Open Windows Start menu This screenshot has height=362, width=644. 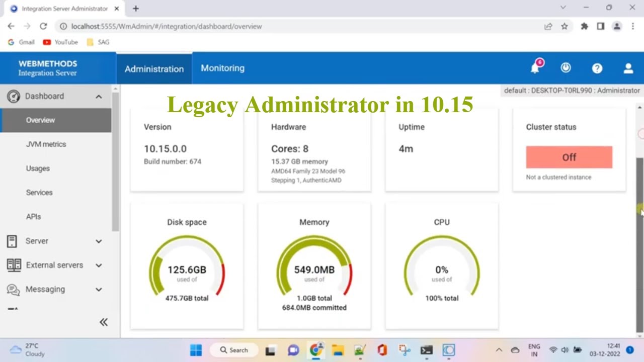(196, 350)
